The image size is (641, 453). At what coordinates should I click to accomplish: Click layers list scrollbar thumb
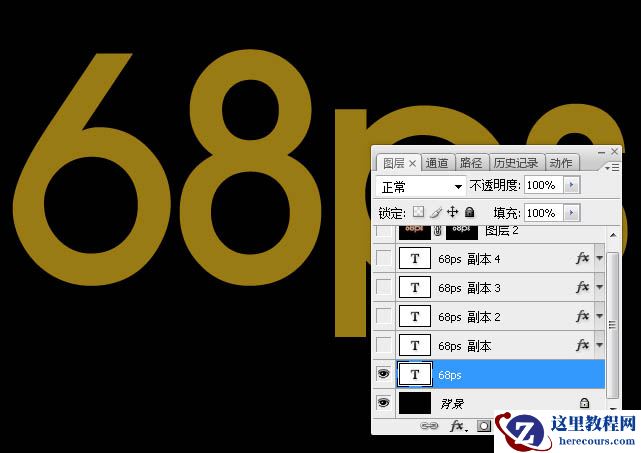tap(612, 325)
